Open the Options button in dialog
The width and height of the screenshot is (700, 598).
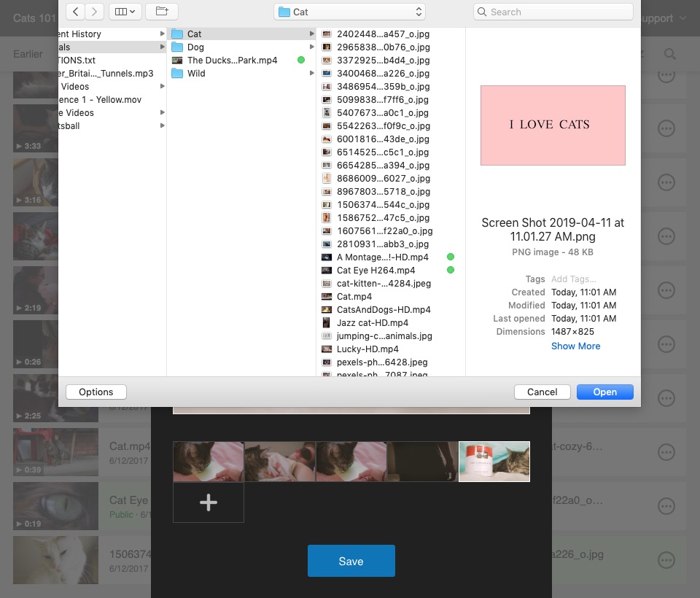(96, 392)
